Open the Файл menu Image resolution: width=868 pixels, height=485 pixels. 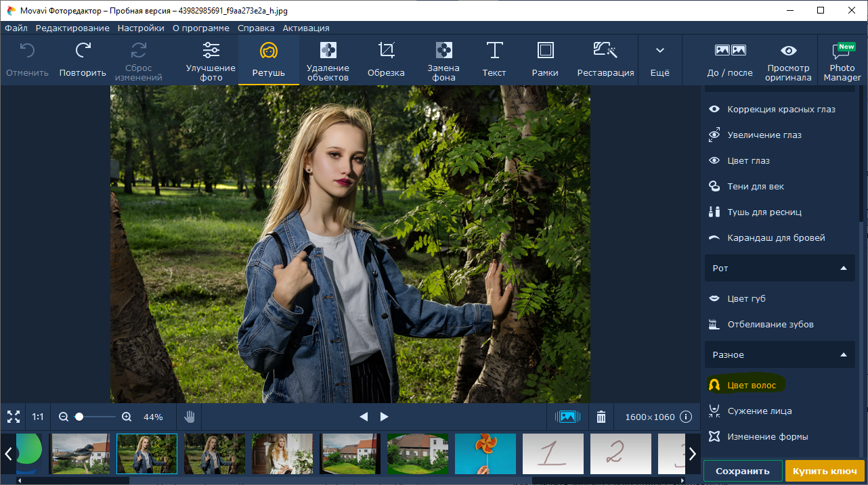pyautogui.click(x=16, y=28)
